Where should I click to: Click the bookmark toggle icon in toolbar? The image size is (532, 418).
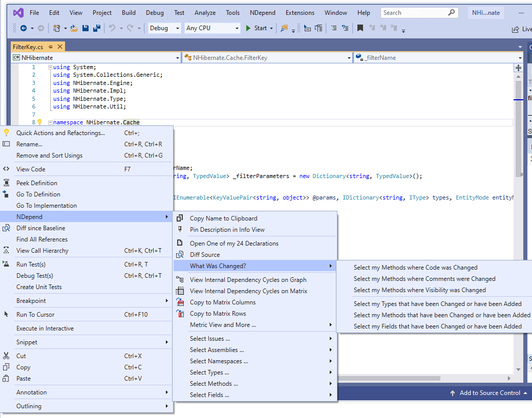(360, 28)
